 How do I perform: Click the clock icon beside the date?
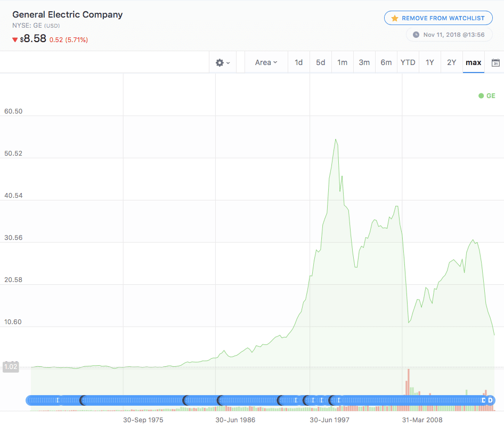coord(416,35)
